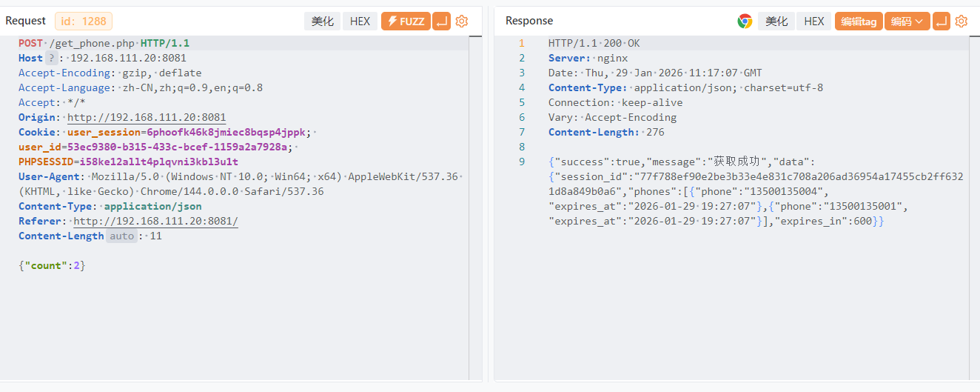The image size is (980, 392).
Task: Click the Request editor vertical scrollbar
Action: coord(474,207)
